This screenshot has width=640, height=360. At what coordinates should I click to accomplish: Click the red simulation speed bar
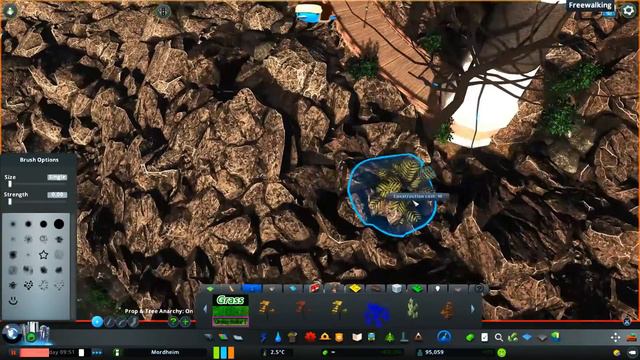pyautogui.click(x=34, y=352)
